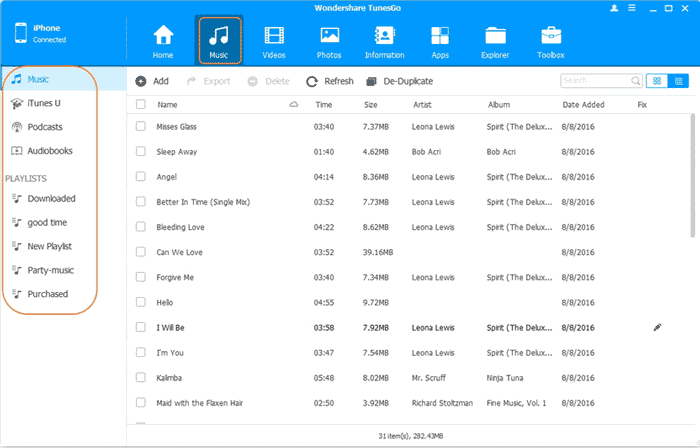Sort by the Date Added column header
The width and height of the screenshot is (700, 448).
coord(583,105)
